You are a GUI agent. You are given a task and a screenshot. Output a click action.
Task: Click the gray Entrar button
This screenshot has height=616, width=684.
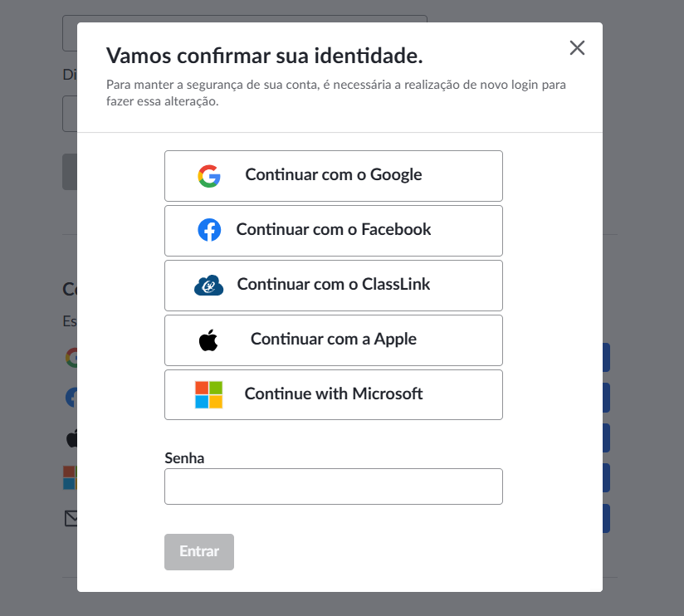coord(199,552)
